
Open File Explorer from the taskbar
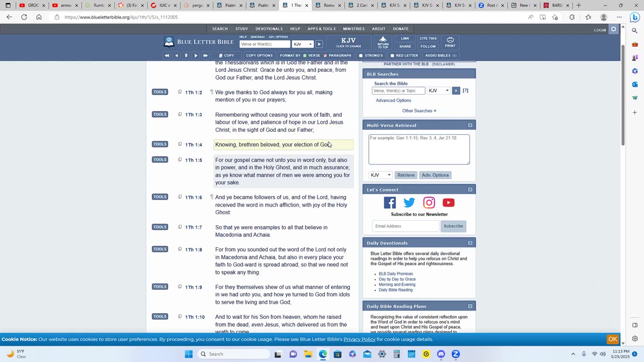point(308,354)
